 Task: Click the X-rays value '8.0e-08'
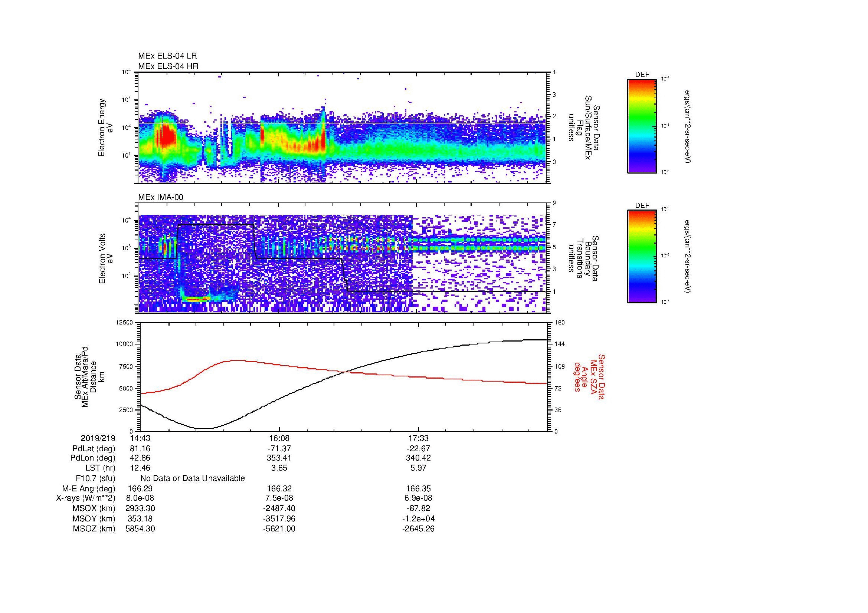coord(140,498)
